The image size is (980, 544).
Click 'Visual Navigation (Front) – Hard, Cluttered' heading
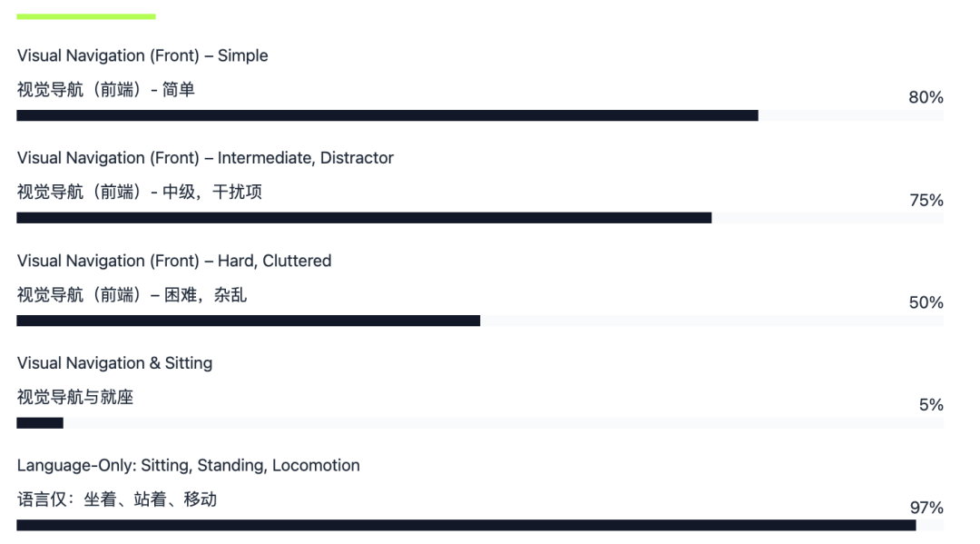[x=173, y=261]
